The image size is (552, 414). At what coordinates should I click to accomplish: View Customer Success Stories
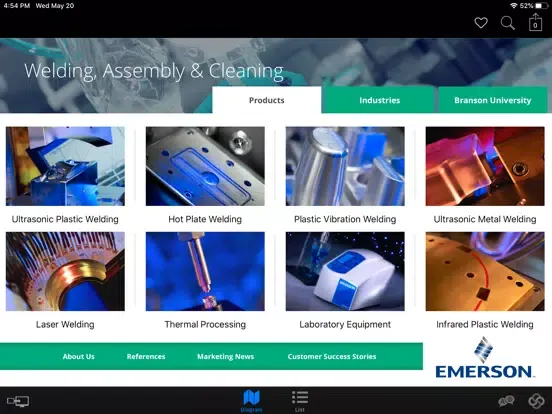click(x=332, y=356)
